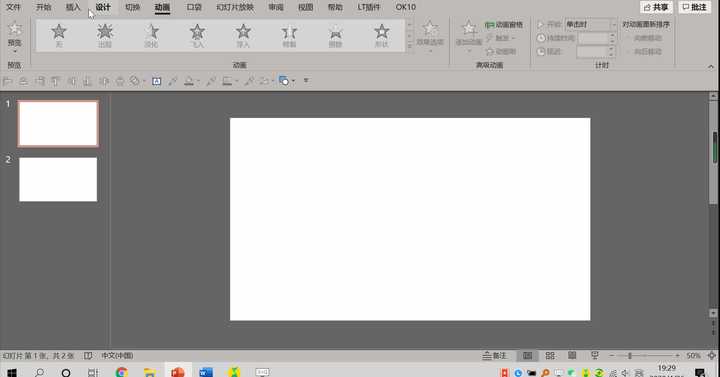Image resolution: width=720 pixels, height=377 pixels.
Task: Open the 触发 trigger dropdown
Action: (x=501, y=38)
